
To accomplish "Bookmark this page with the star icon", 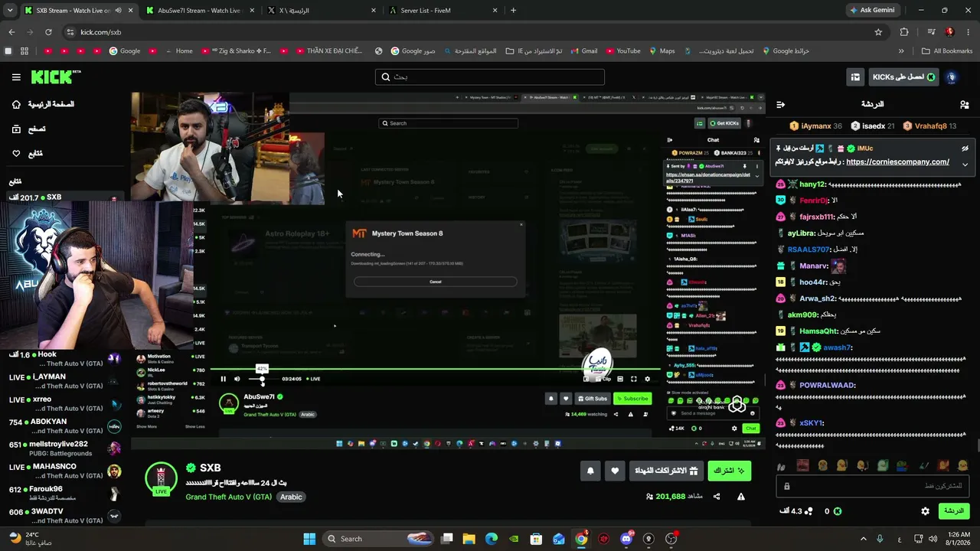I will (x=878, y=32).
